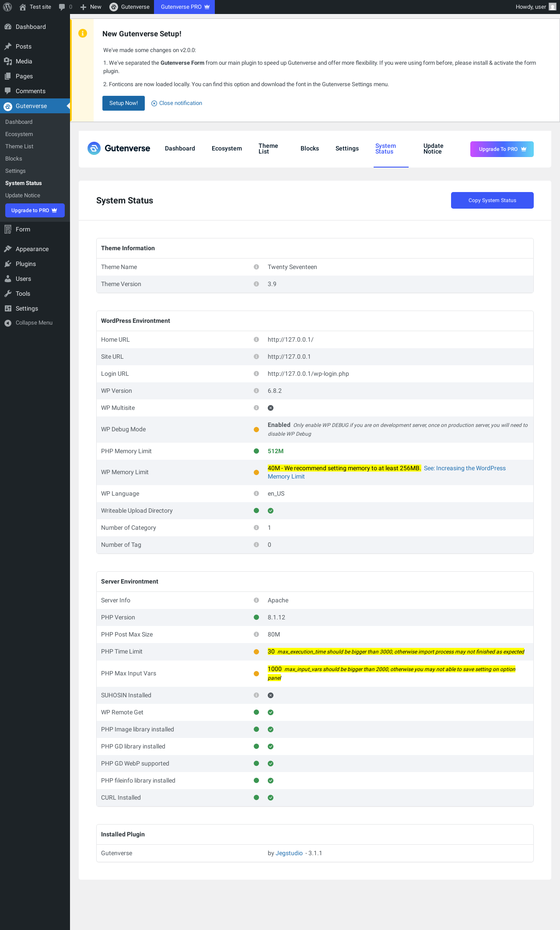The image size is (560, 930).
Task: Click the Twenty Seventeen theme name value
Action: click(x=292, y=267)
